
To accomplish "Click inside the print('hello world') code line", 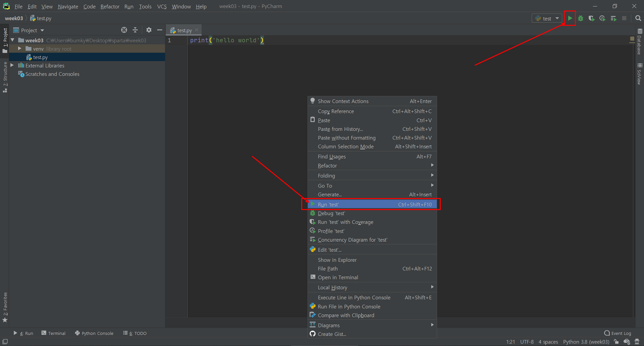I will 227,40.
